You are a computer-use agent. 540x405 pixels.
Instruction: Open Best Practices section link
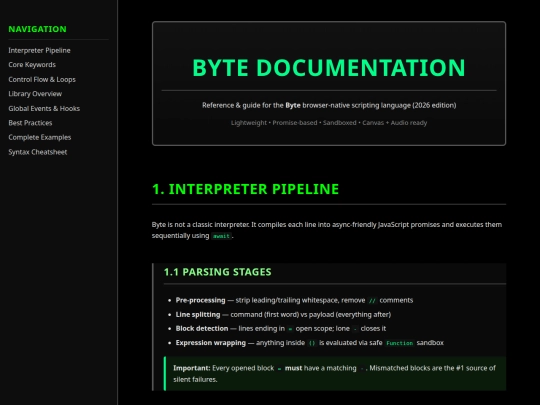coord(30,123)
